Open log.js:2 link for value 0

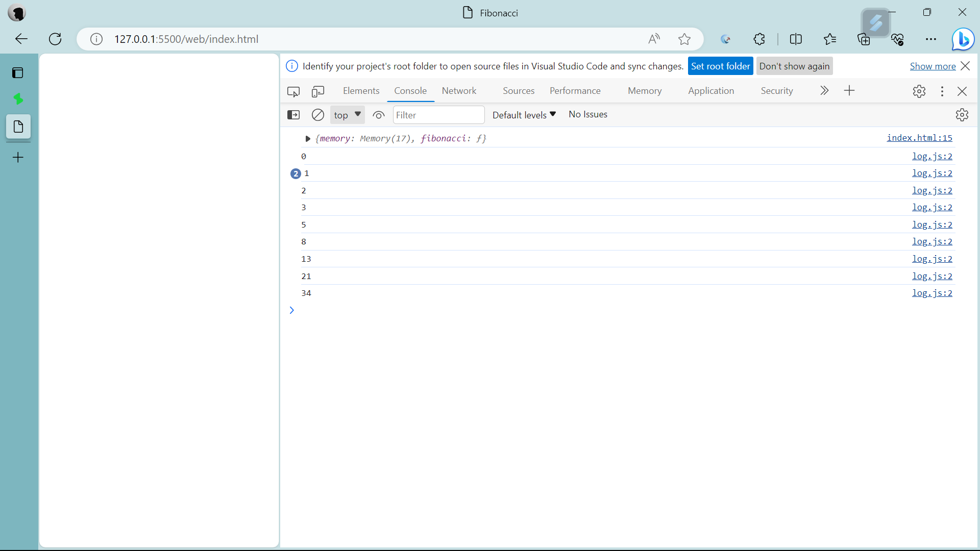[932, 156]
